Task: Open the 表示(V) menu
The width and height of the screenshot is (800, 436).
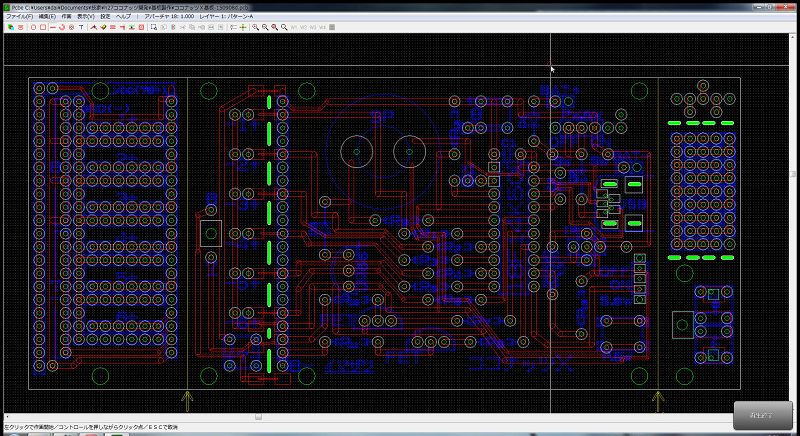Action: coord(86,17)
